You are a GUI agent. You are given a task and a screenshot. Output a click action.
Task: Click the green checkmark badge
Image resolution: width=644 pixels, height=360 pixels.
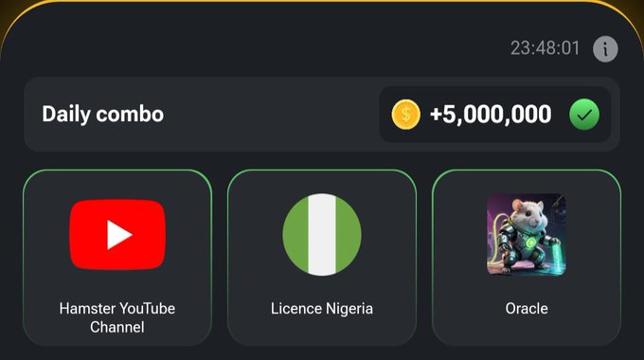click(584, 115)
